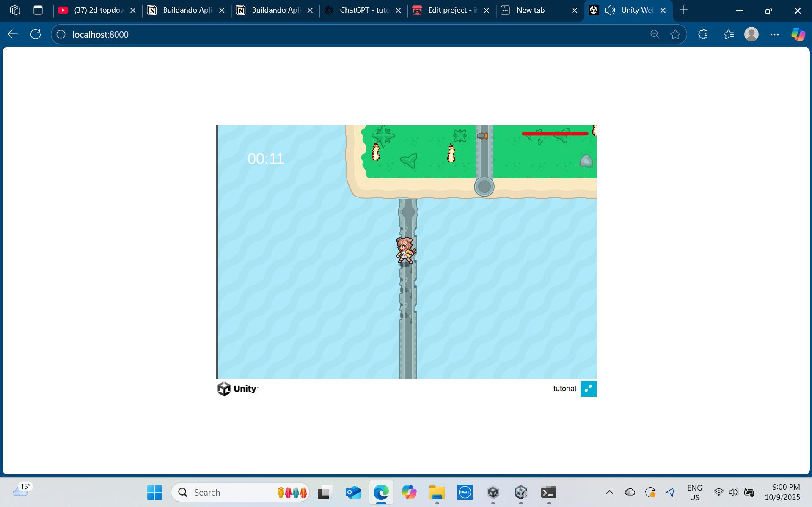Open the OneDrive tray icon
The height and width of the screenshot is (507, 812).
pyautogui.click(x=630, y=492)
